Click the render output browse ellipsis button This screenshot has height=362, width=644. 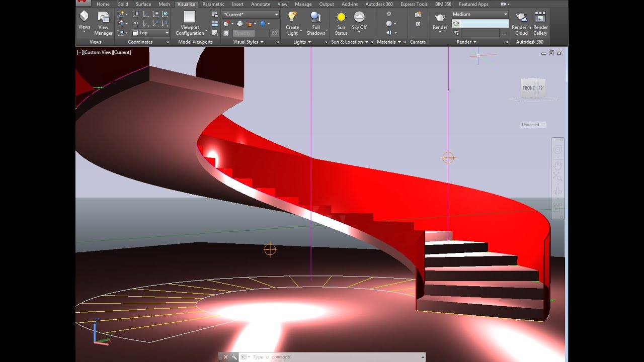pyautogui.click(x=504, y=34)
